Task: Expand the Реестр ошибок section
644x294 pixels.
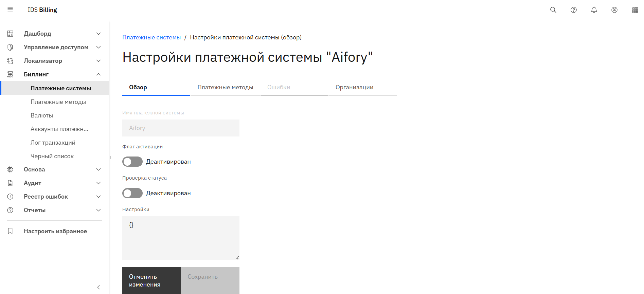Action: click(99, 197)
